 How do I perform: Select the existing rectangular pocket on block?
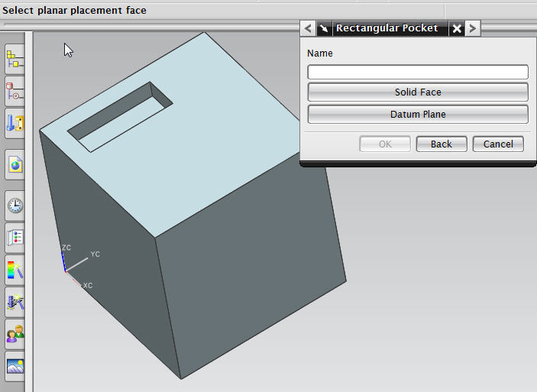point(120,116)
